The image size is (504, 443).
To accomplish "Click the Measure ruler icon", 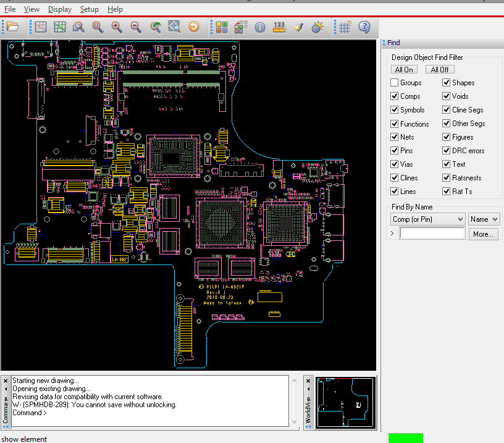I will click(x=279, y=27).
